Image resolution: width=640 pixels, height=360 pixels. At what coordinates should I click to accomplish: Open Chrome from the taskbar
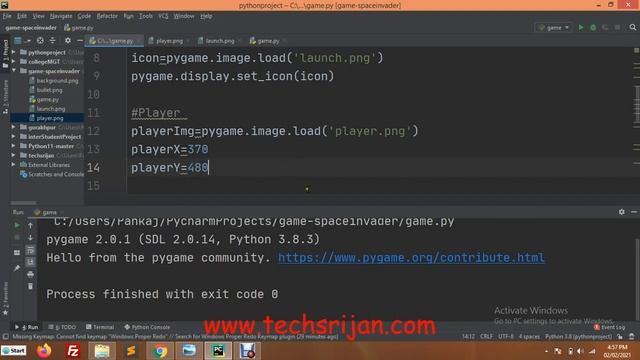point(160,351)
